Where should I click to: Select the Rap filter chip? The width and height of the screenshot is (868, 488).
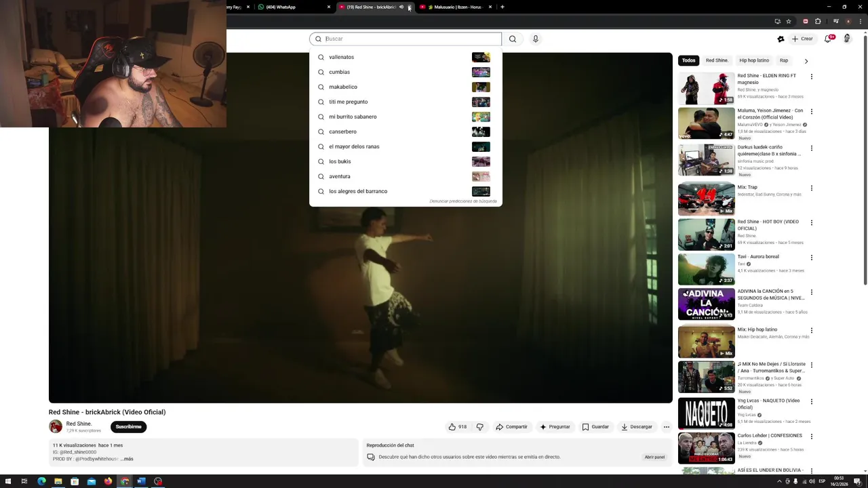tap(784, 60)
